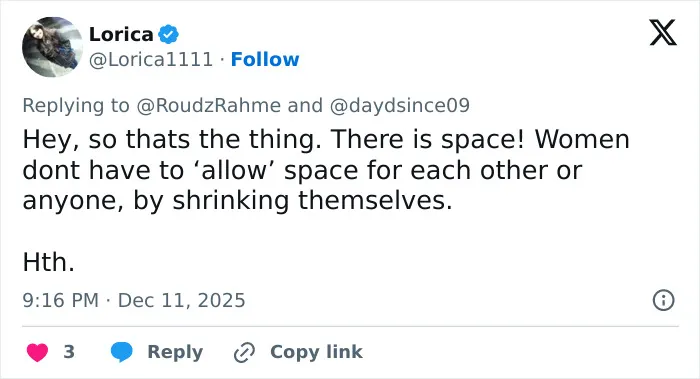Screen dimensions: 700x379
Task: Open the circled info icon
Action: pos(663,300)
